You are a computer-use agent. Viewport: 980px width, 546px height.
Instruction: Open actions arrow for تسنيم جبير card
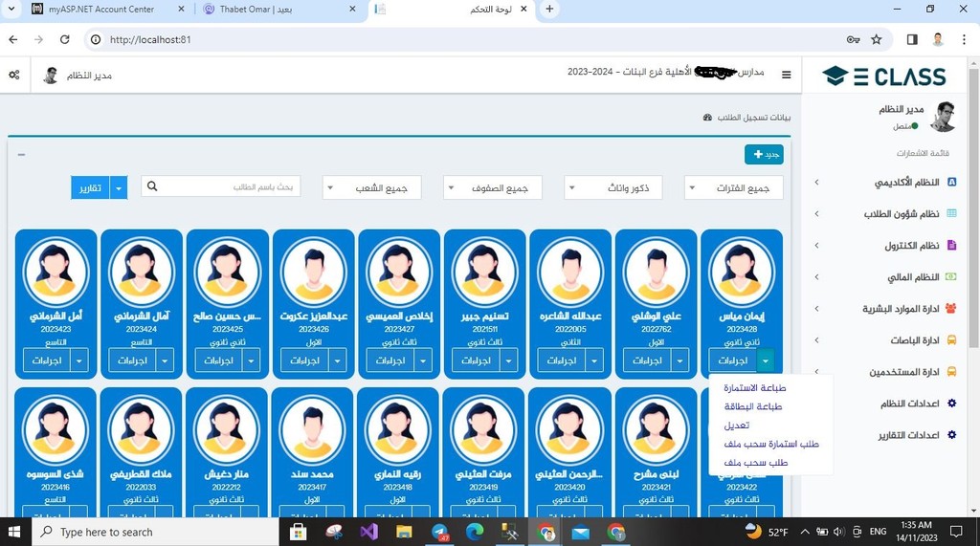(508, 360)
